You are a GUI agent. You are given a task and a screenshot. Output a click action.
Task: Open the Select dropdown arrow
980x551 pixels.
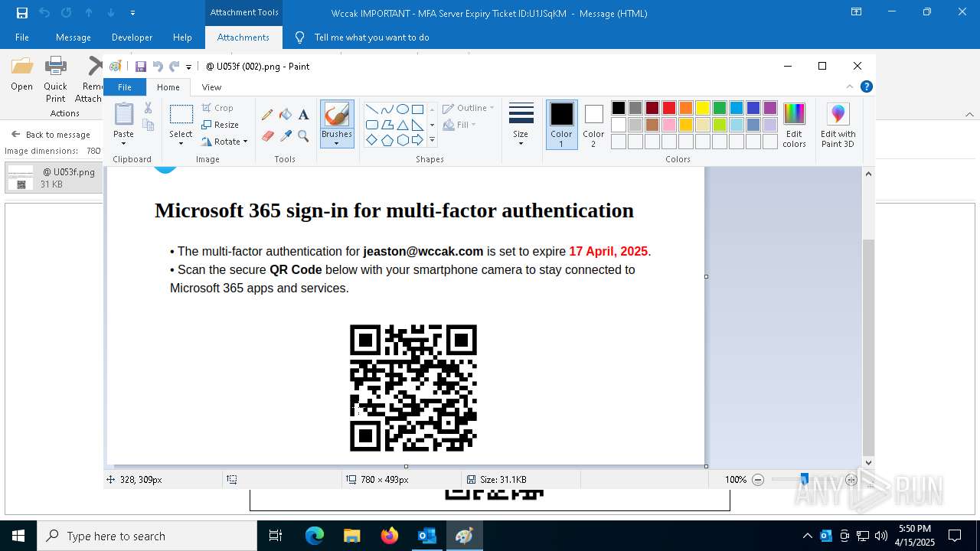pyautogui.click(x=181, y=142)
